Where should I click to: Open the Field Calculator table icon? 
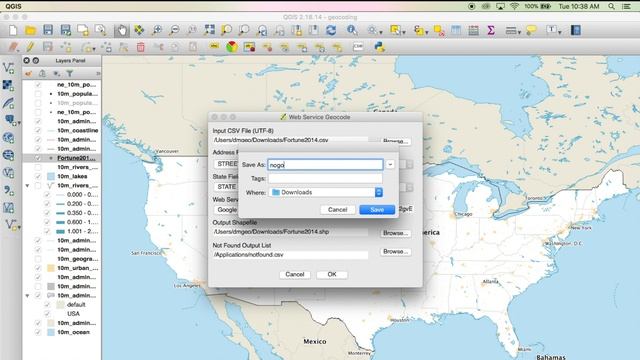click(473, 30)
